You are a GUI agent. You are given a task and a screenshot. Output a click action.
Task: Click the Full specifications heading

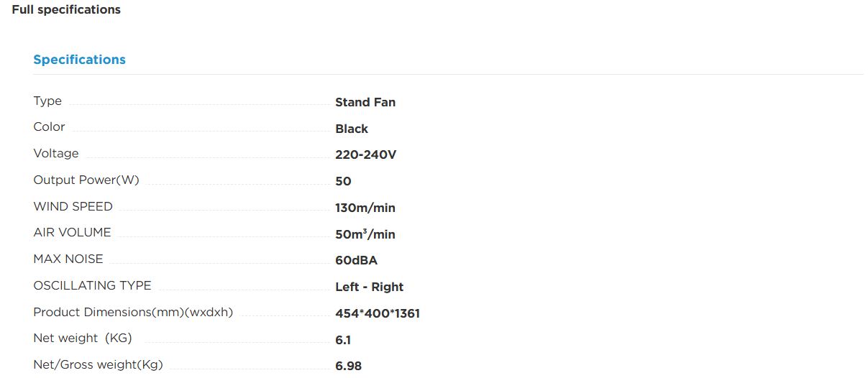tap(66, 10)
